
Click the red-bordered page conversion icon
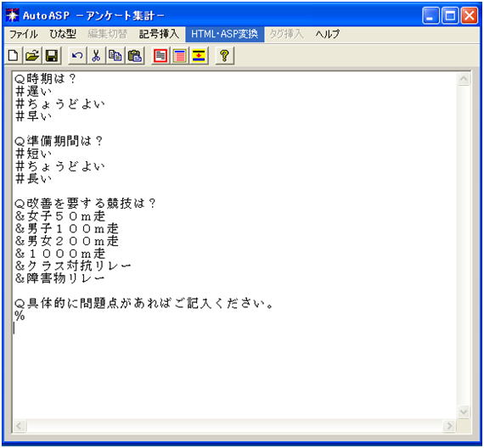tap(160, 56)
